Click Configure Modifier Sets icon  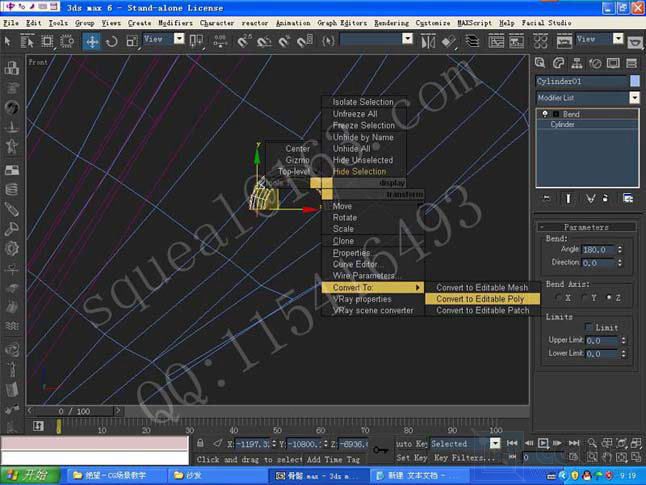coord(628,199)
